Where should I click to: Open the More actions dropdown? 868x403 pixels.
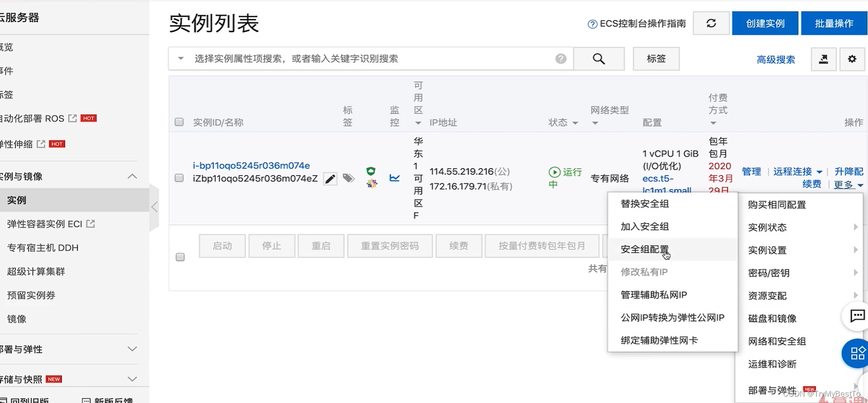pyautogui.click(x=848, y=184)
